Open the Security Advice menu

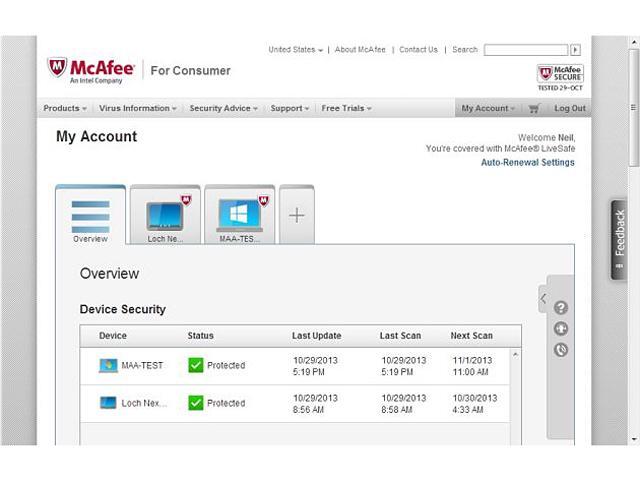pos(223,108)
